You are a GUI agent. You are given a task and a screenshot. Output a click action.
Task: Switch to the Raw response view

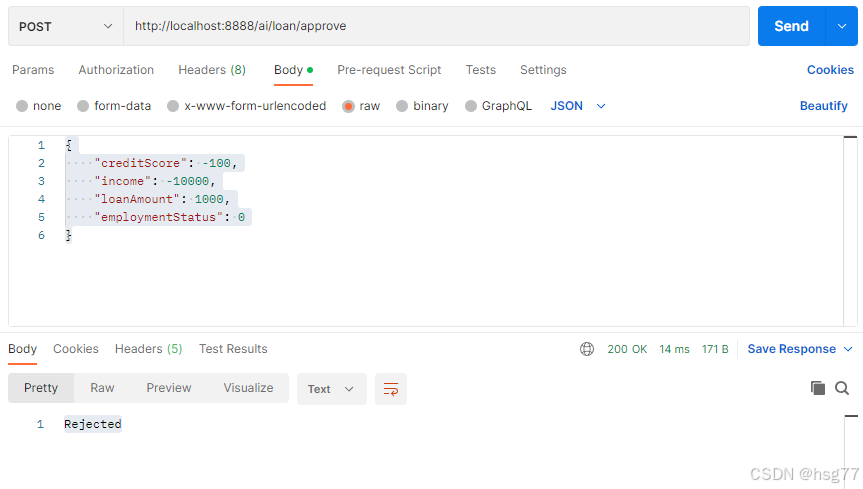(x=102, y=388)
